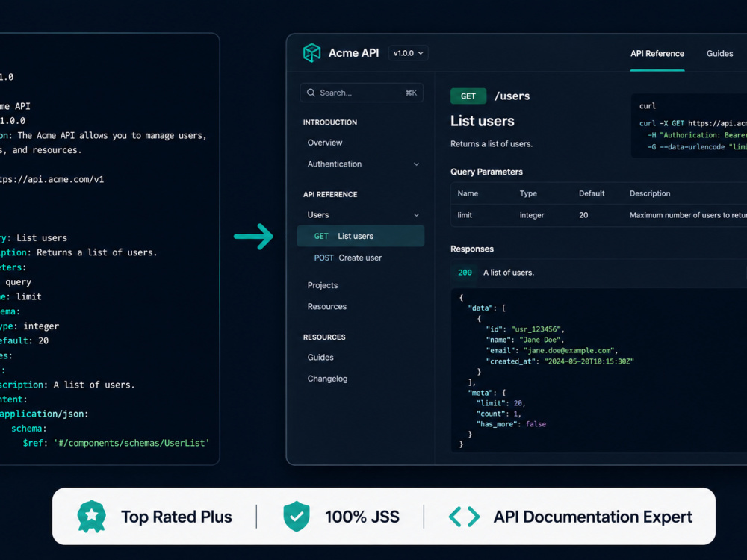The image size is (747, 560).
Task: Click the Acme API title text
Action: click(x=353, y=53)
